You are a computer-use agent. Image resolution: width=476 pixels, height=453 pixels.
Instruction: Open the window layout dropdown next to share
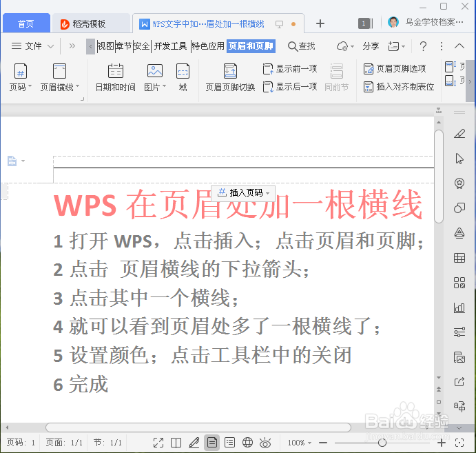[397, 46]
